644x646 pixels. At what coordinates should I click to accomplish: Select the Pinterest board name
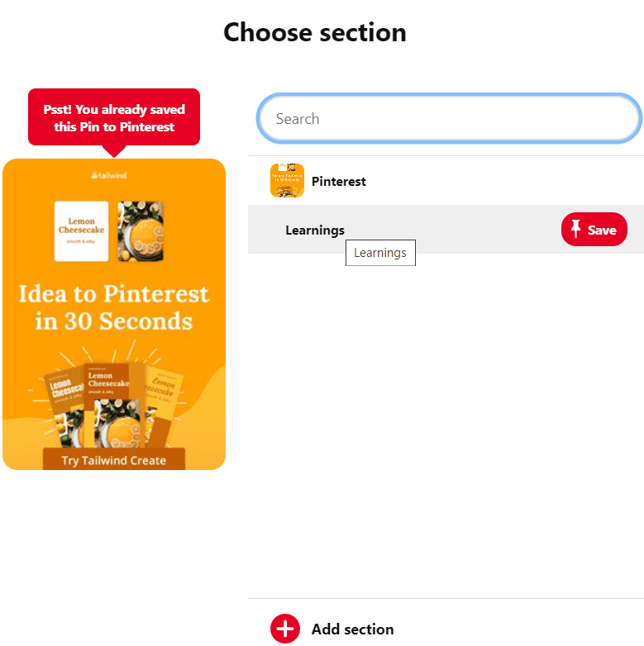[x=338, y=181]
